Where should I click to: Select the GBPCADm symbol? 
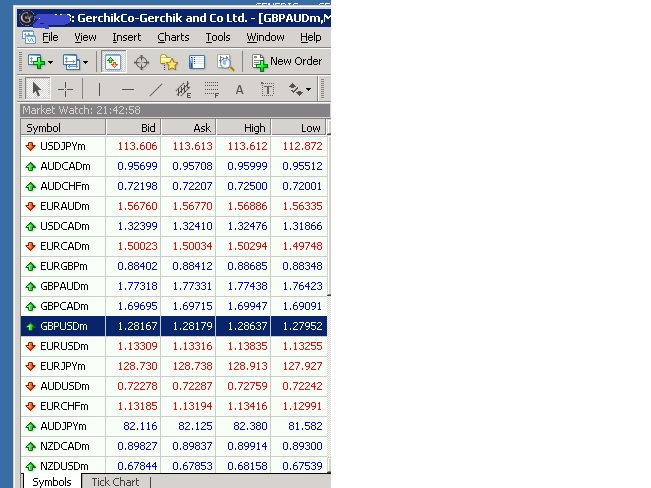[64, 306]
